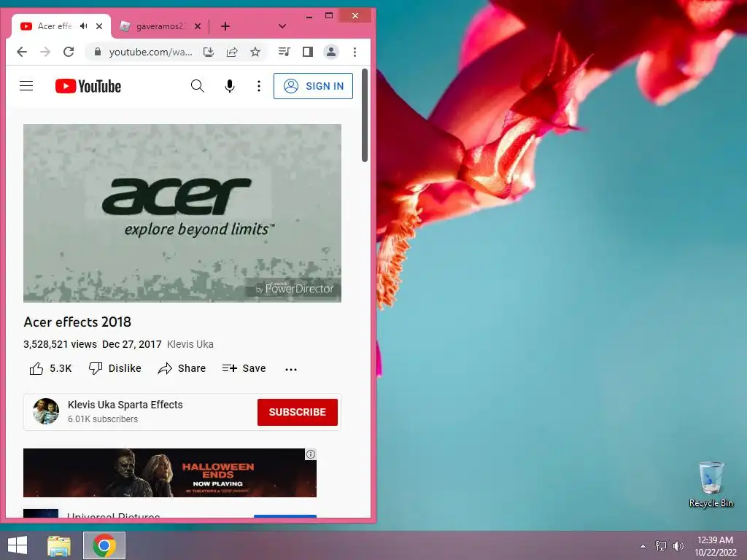The height and width of the screenshot is (560, 747).
Task: Open YouTube search magnifier icon
Action: (197, 86)
